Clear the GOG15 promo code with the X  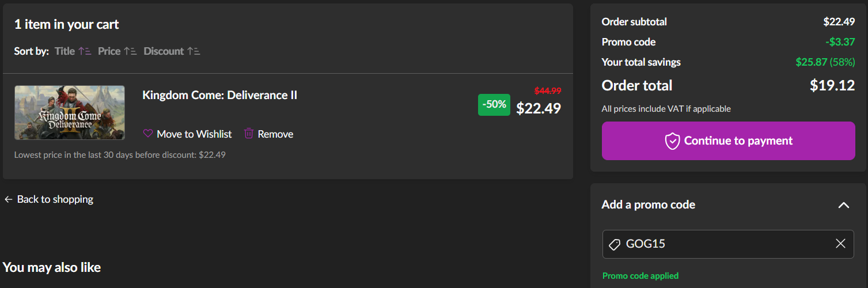coord(840,244)
